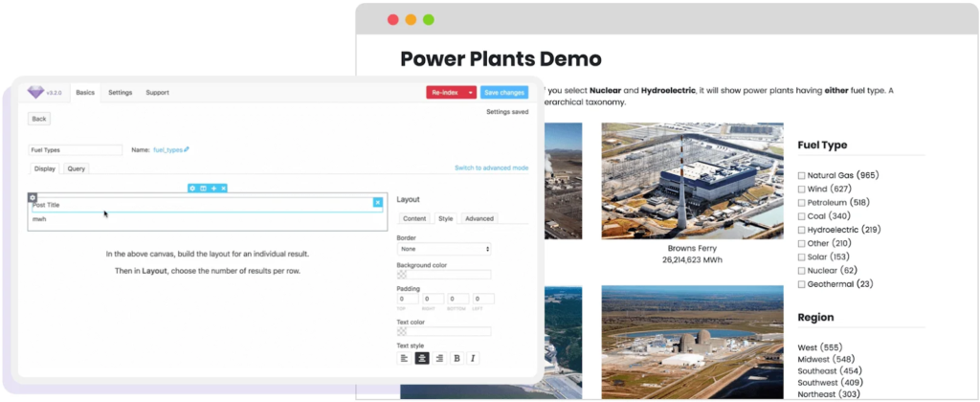Viewport: 980px width, 402px height.
Task: Click the left padding input
Action: coord(483,299)
